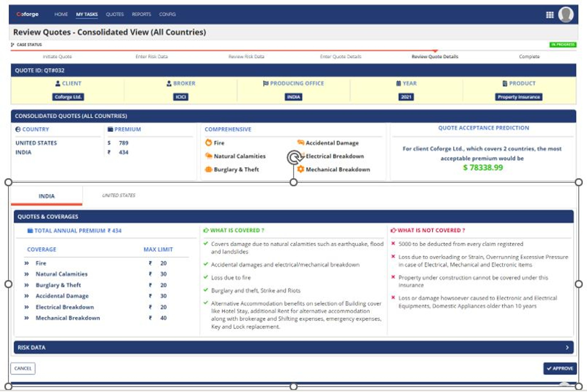587x392 pixels.
Task: Open MY TASKS menu
Action: pyautogui.click(x=87, y=15)
